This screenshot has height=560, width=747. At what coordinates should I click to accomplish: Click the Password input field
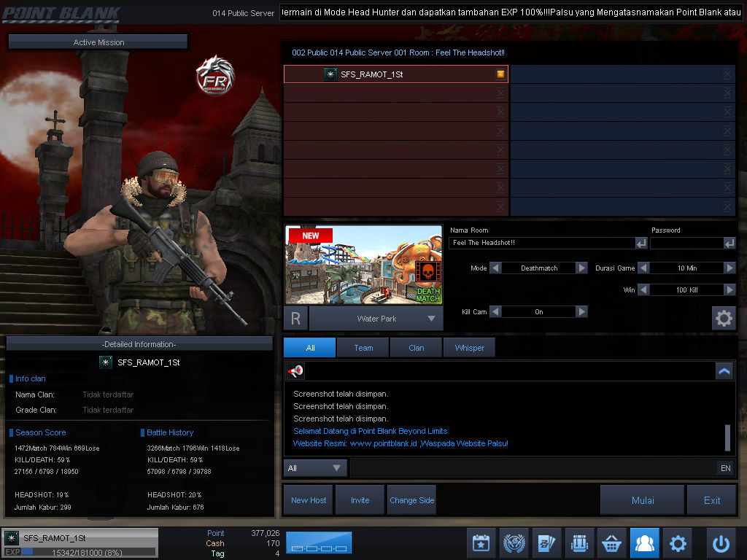[687, 243]
